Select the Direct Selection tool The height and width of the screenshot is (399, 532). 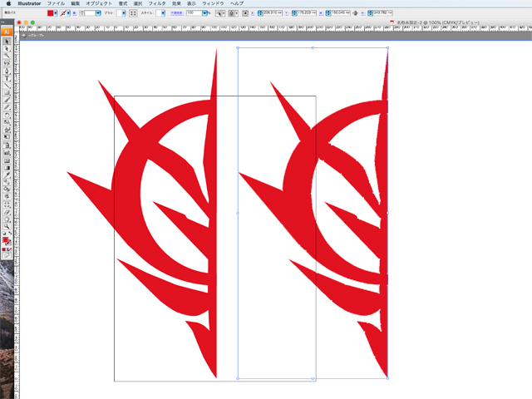pyautogui.click(x=7, y=49)
